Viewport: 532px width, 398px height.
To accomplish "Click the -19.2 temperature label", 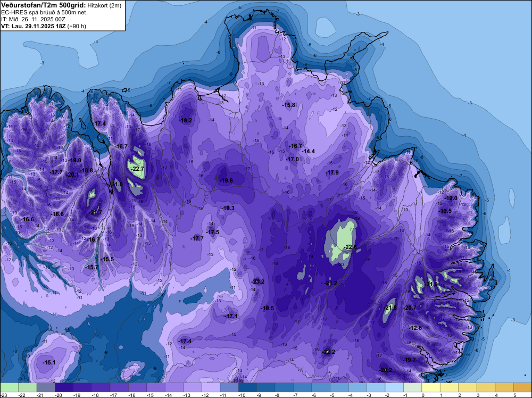I will 186,120.
